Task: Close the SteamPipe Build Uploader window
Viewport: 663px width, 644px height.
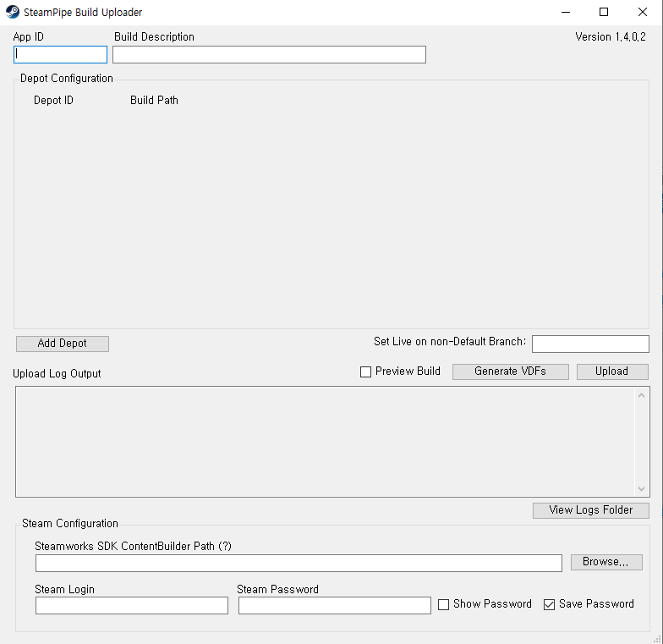Action: point(643,12)
